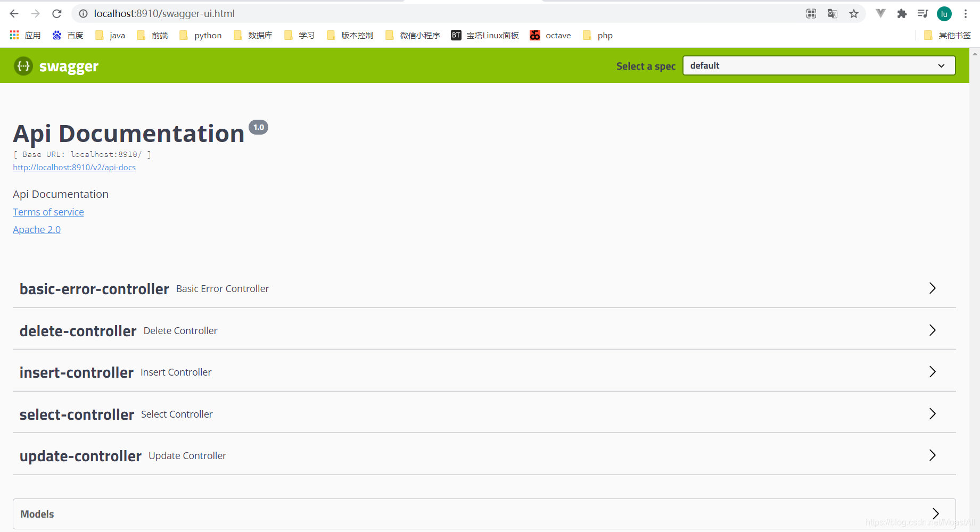Click the select-controller tag title
The width and height of the screenshot is (980, 532).
pos(77,414)
